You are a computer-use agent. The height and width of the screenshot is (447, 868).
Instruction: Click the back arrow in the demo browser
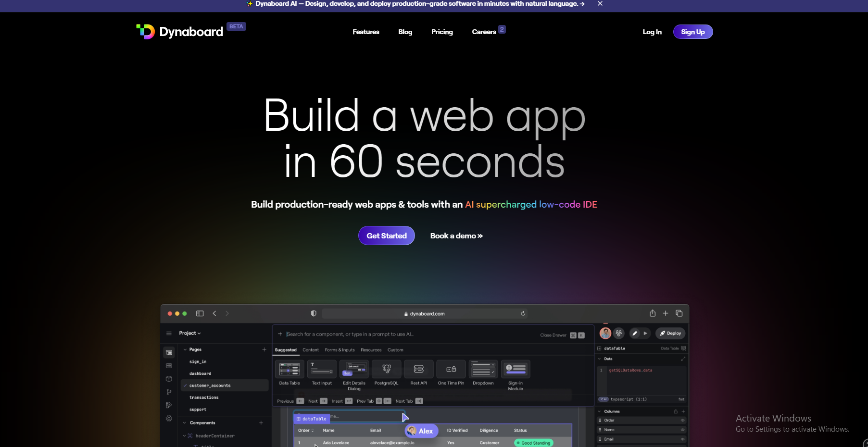click(214, 313)
